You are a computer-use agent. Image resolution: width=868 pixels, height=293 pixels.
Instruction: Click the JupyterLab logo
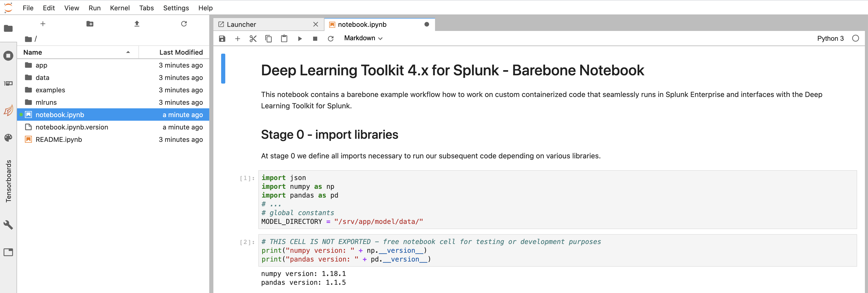pos(8,8)
